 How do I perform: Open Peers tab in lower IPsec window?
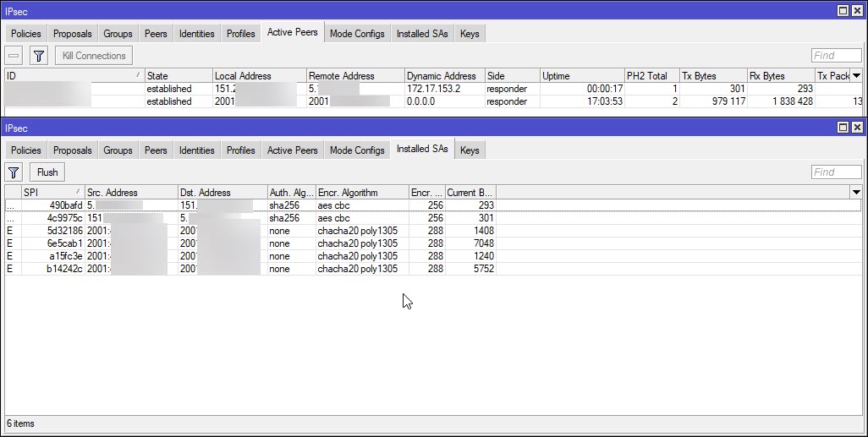[x=156, y=150]
